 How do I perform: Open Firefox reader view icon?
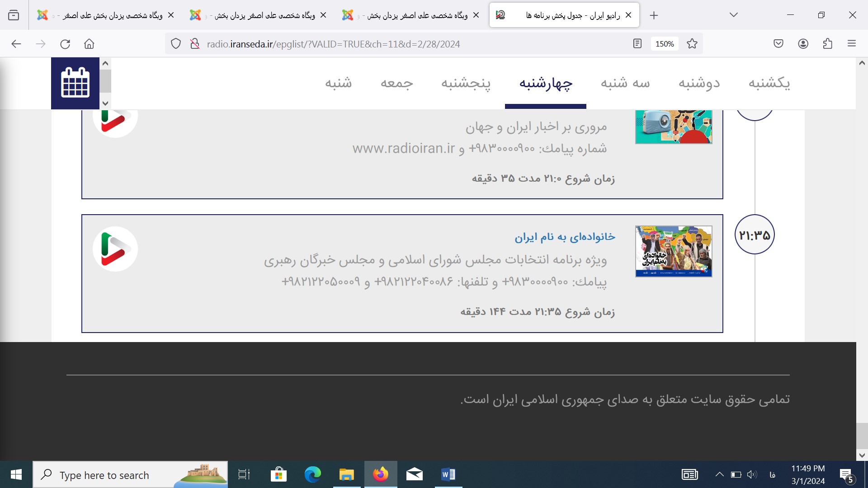[637, 44]
